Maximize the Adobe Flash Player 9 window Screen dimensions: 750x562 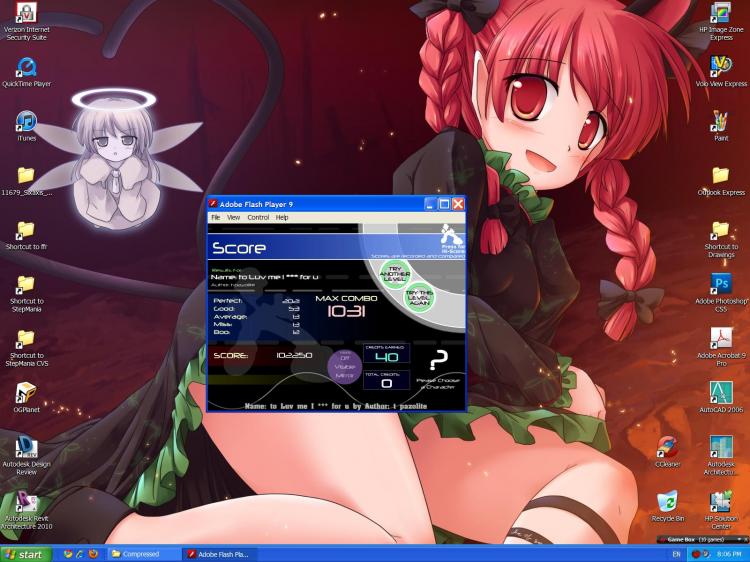(444, 204)
